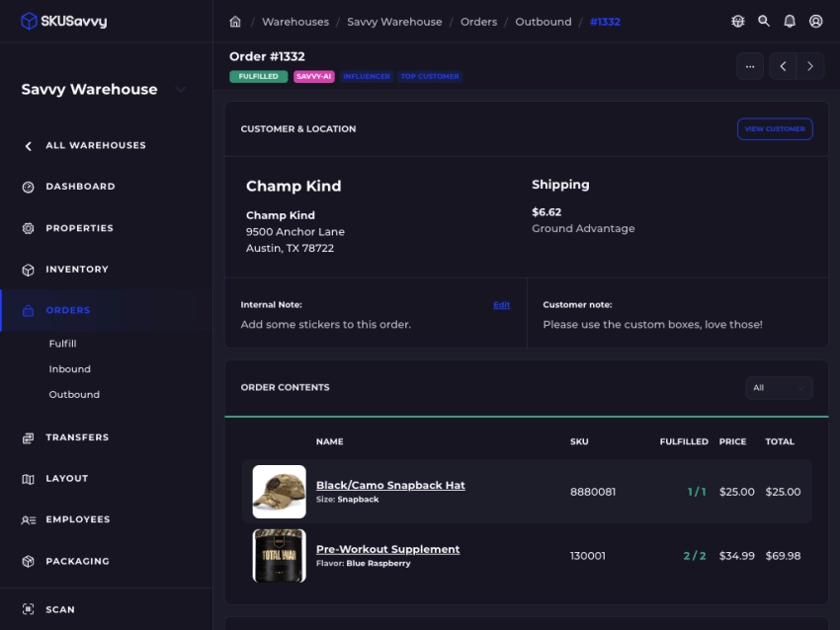Click the Orders breadcrumb link
The width and height of the screenshot is (840, 630).
[478, 22]
